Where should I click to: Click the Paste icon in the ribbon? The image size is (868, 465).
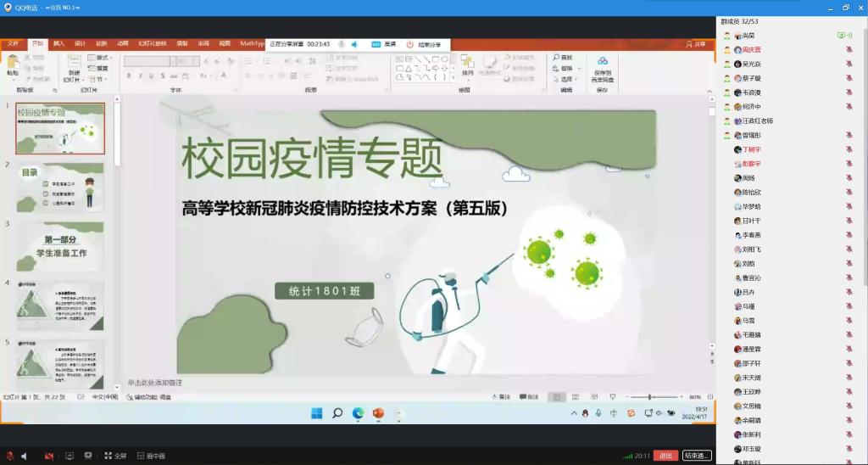point(13,64)
